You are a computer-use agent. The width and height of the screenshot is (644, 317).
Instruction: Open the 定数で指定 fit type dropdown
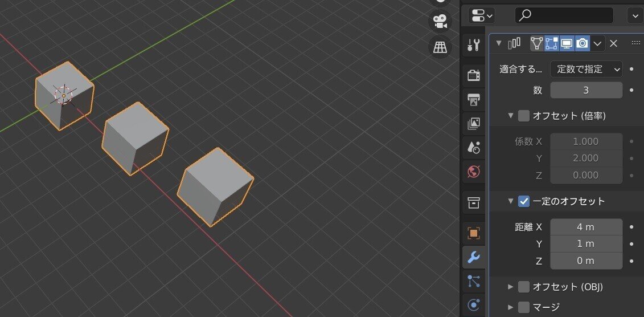[586, 69]
